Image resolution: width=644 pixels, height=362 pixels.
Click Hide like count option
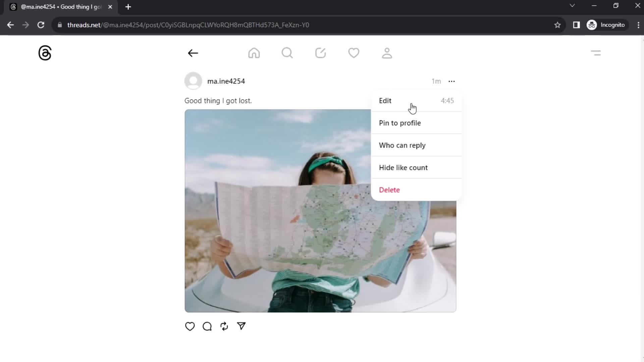(x=404, y=167)
